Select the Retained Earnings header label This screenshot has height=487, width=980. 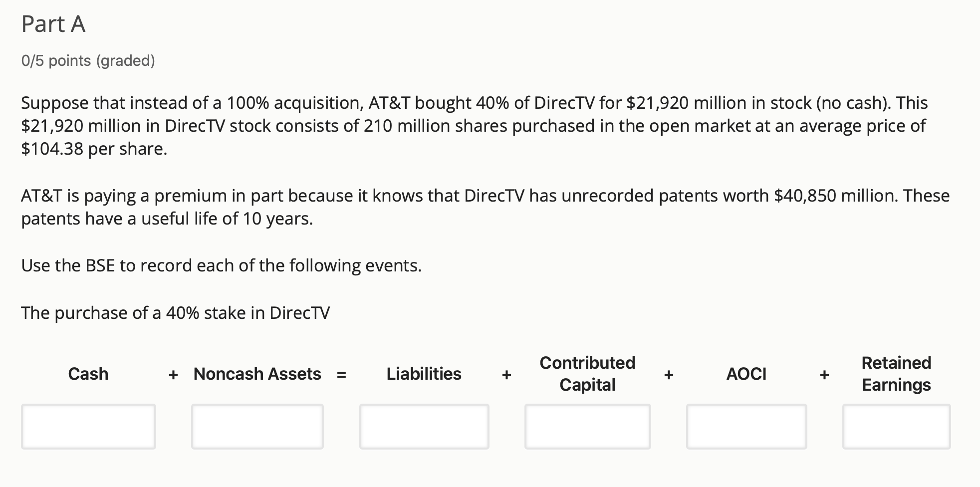point(897,374)
